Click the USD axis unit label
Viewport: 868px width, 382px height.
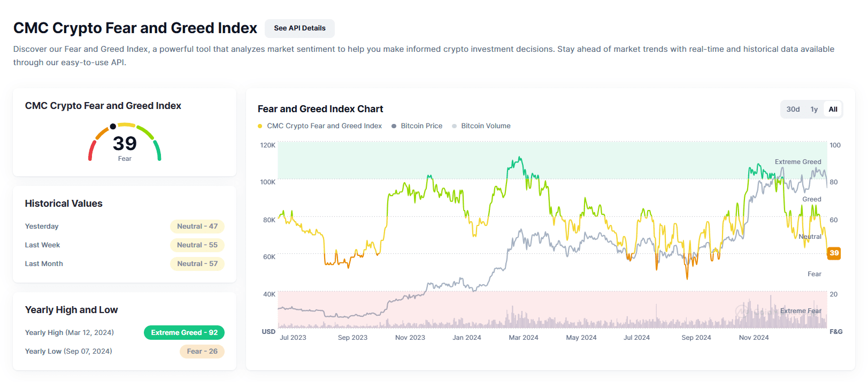point(268,332)
